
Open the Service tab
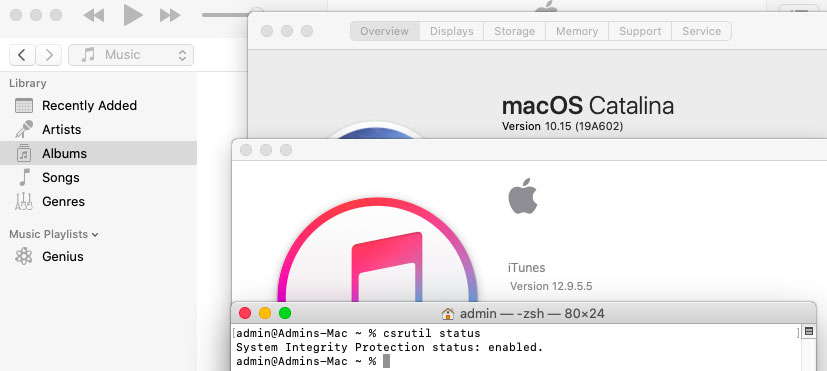point(701,31)
